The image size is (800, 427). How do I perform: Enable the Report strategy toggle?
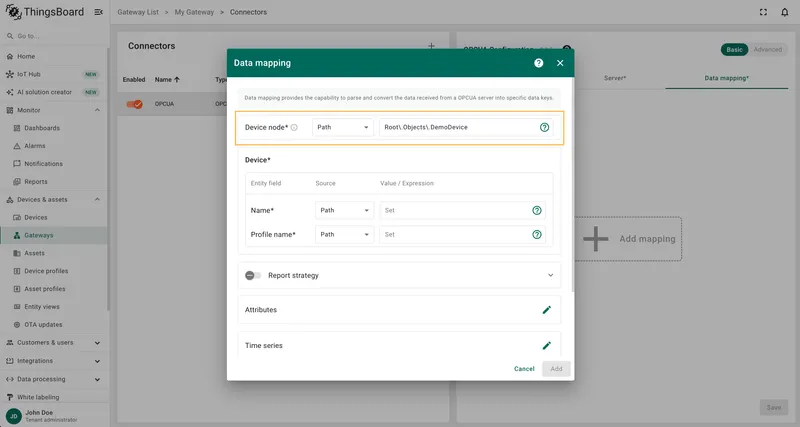(253, 275)
